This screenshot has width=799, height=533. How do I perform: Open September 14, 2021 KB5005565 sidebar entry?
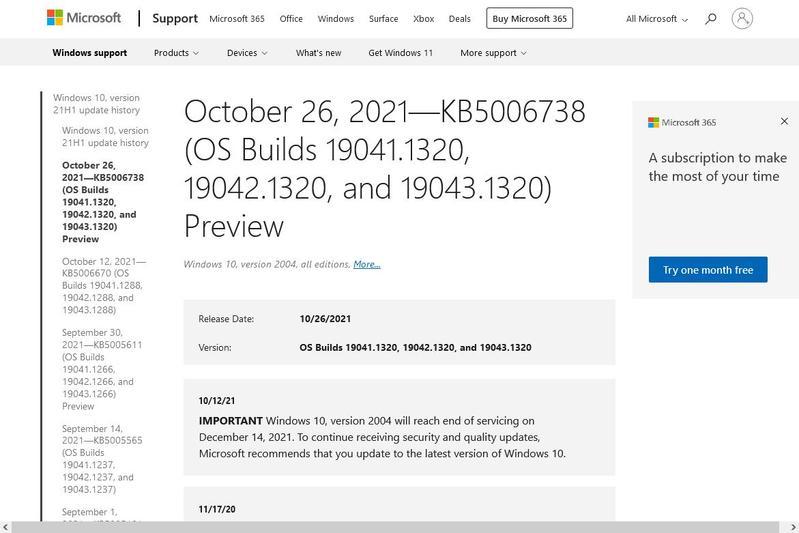tap(102, 459)
